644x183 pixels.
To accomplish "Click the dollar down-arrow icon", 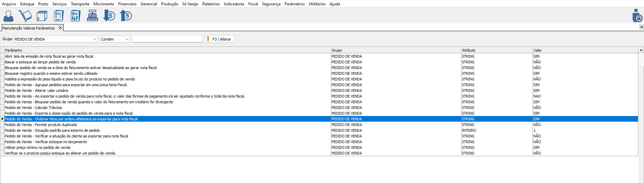I will [x=109, y=16].
